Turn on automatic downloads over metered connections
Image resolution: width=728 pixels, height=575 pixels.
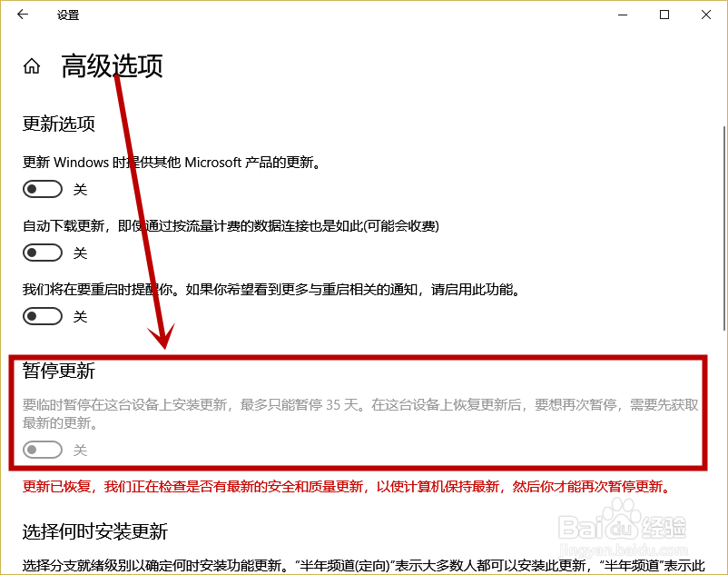pos(42,253)
